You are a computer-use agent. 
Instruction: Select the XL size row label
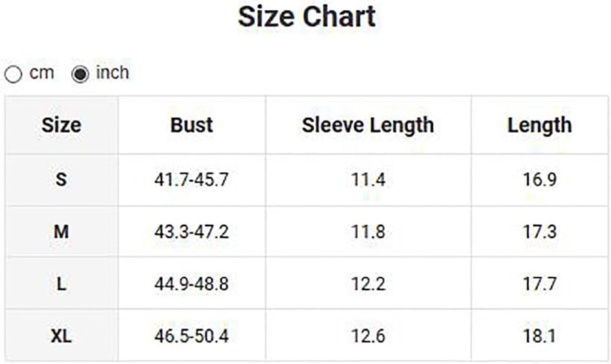62,336
